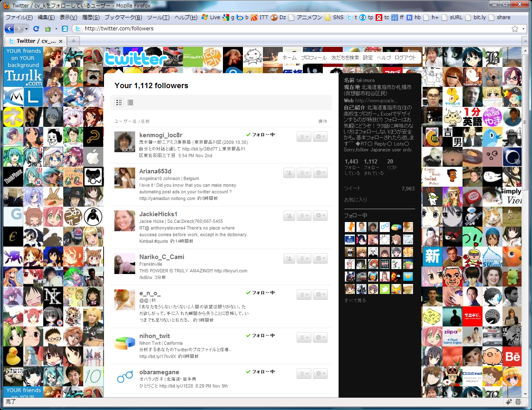532x410 pixels.
Task: Open the 編集(E) menu
Action: 46,17
